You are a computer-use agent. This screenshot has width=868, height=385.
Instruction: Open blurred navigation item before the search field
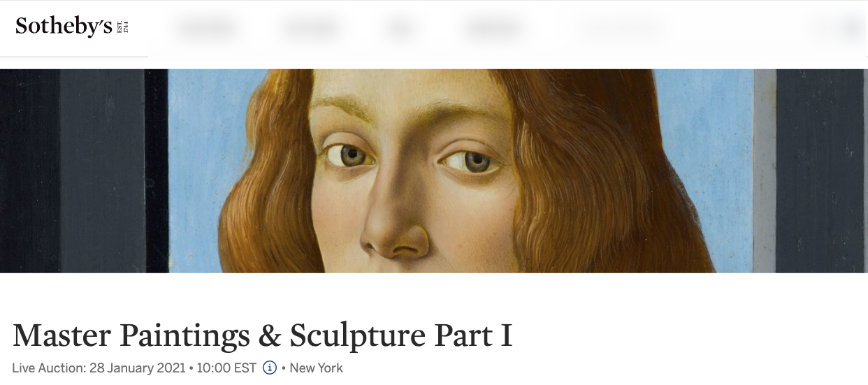492,29
